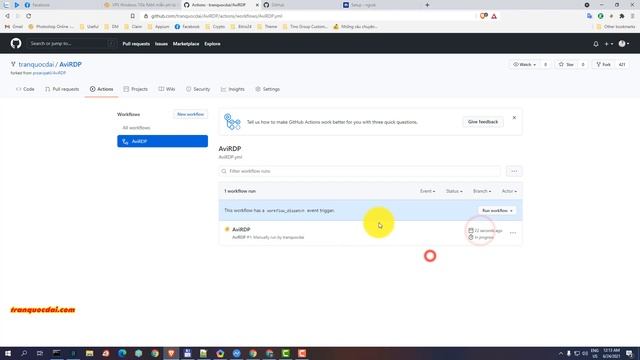The image size is (640, 360).
Task: Star the repository
Action: pyautogui.click(x=566, y=64)
